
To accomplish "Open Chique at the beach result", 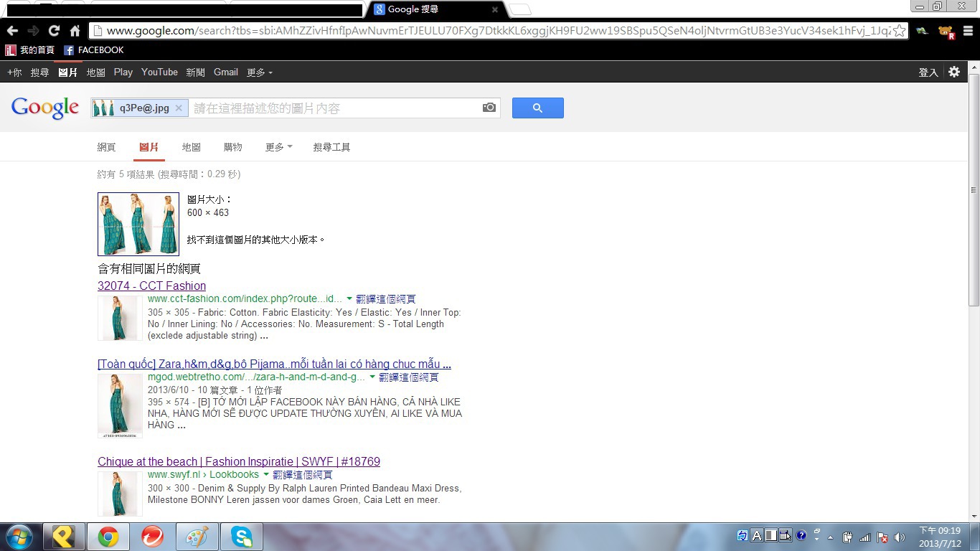I will (239, 461).
